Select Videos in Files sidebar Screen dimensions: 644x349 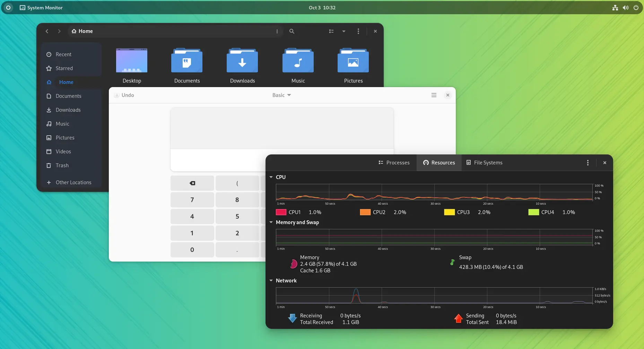[x=71, y=152]
